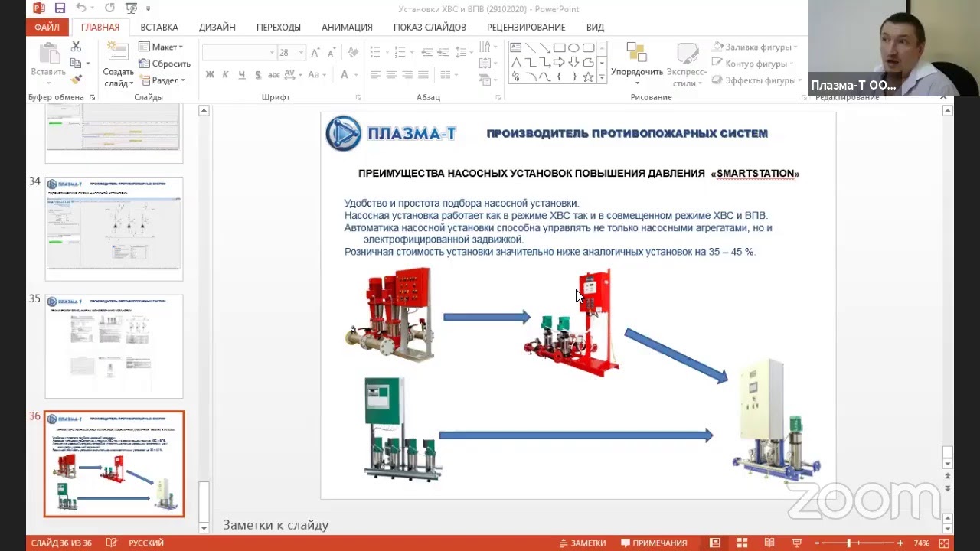Select the oval shape in gallery

point(573,47)
